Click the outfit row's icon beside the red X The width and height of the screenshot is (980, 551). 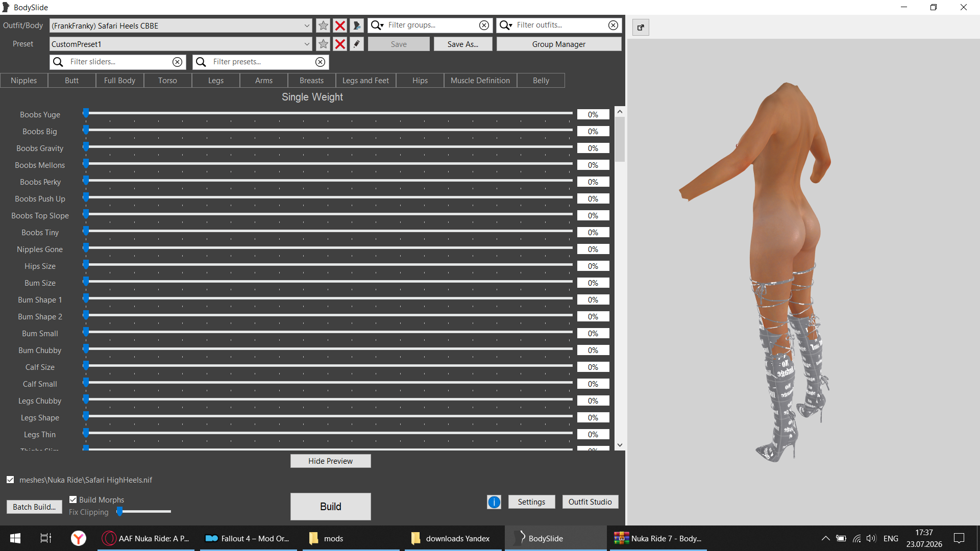(357, 26)
